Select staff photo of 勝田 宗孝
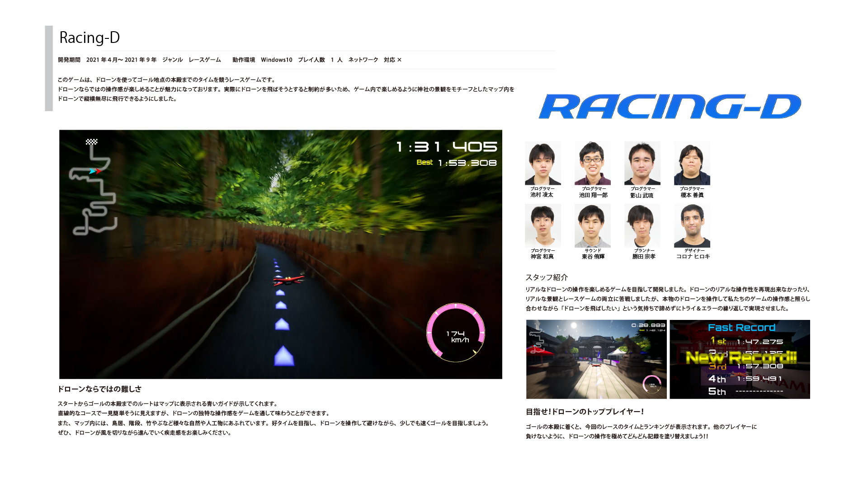 [x=642, y=225]
